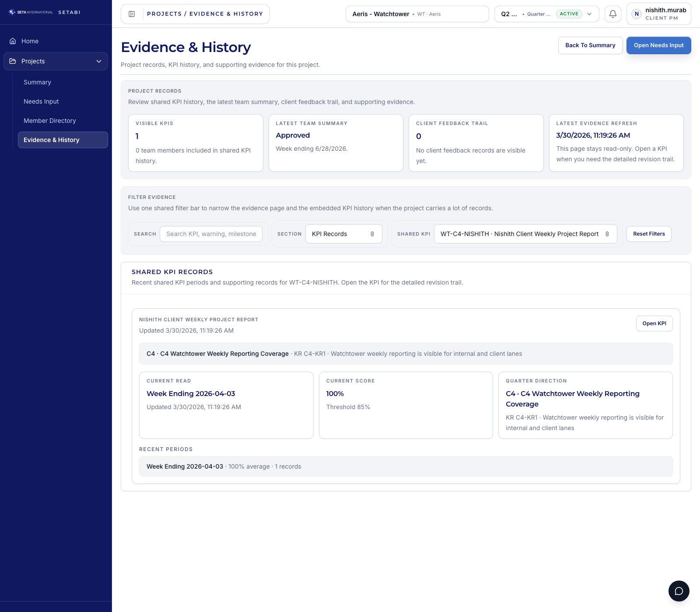
Task: Expand the quarter selector chevron next to Active
Action: (590, 14)
